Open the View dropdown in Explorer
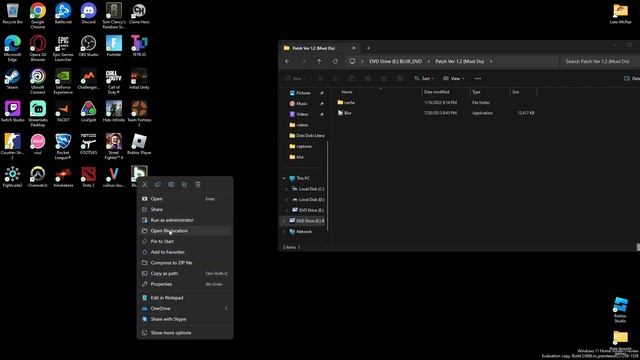The image size is (640, 360). 453,78
